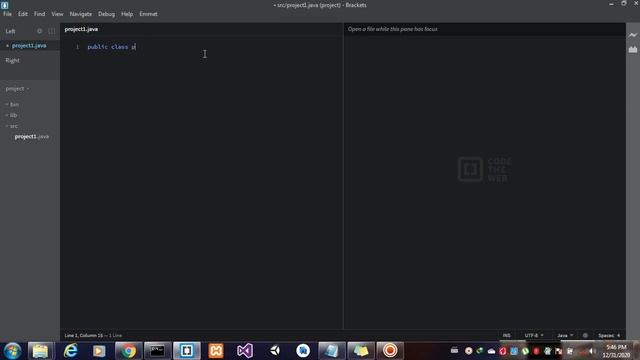640x360 pixels.
Task: Switch to Google Chrome on taskbar
Action: (x=128, y=351)
